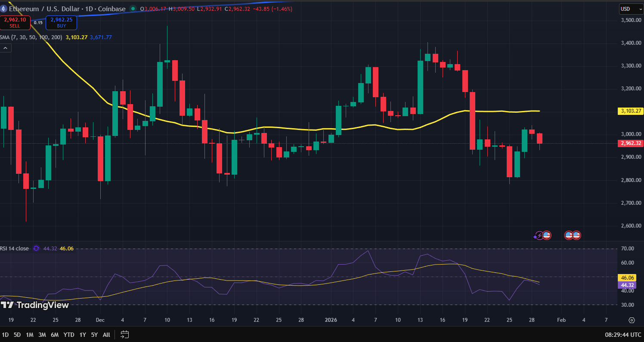Click the BUY 2,962.25 button
This screenshot has height=342, width=644.
[x=61, y=22]
